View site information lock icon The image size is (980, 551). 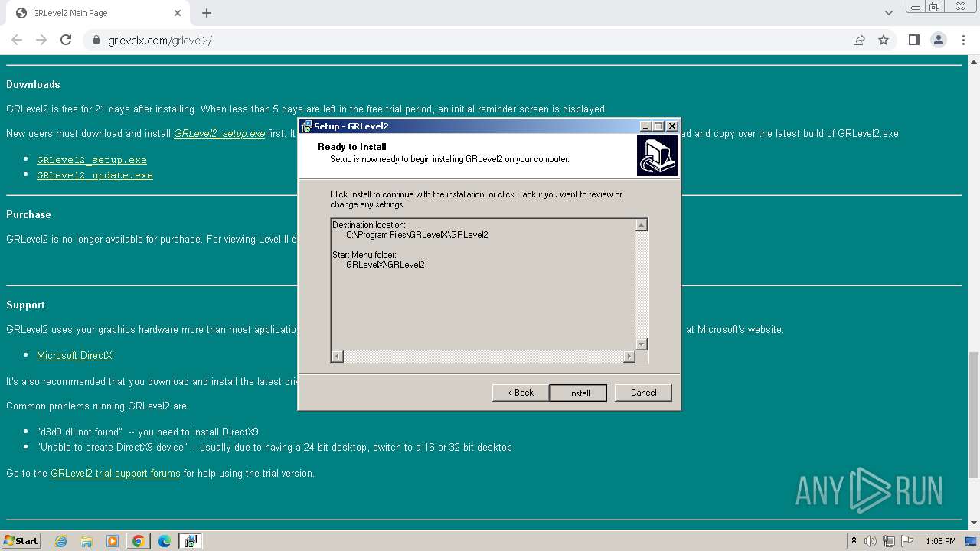click(96, 40)
